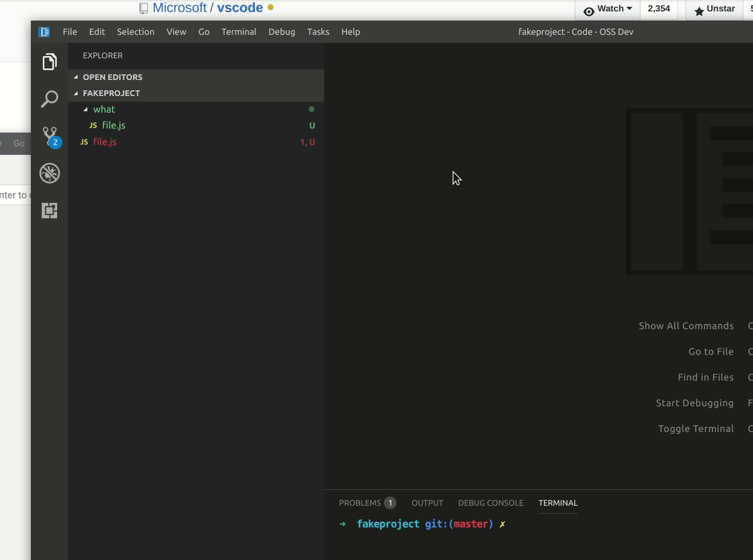The image size is (753, 560).
Task: Click the terminal prompt line to focus
Action: 423,524
